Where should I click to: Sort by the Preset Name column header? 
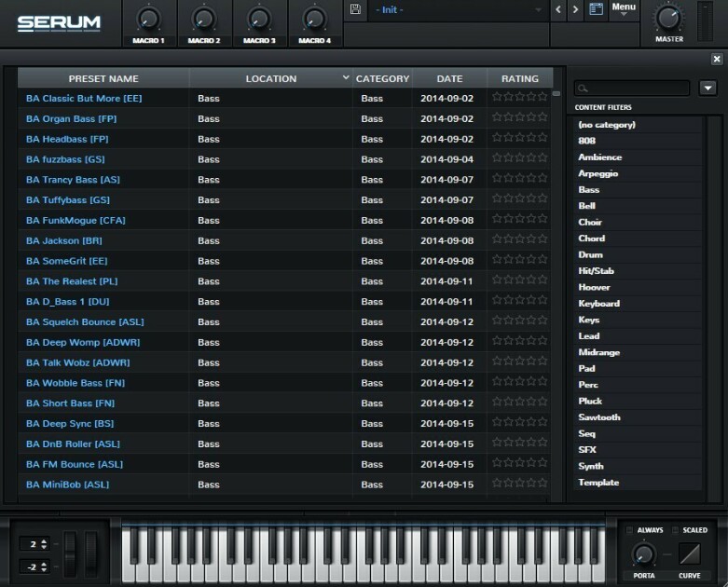103,78
